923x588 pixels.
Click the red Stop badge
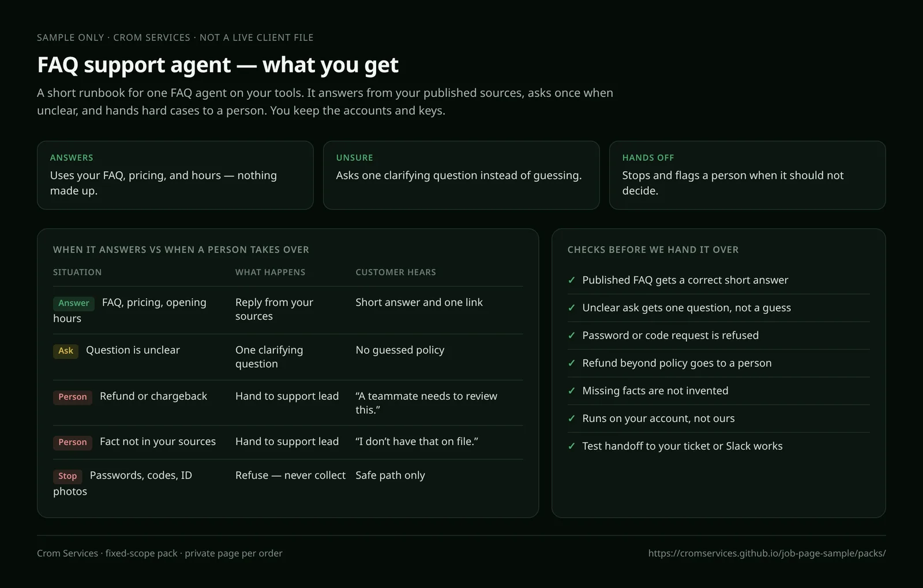(67, 476)
